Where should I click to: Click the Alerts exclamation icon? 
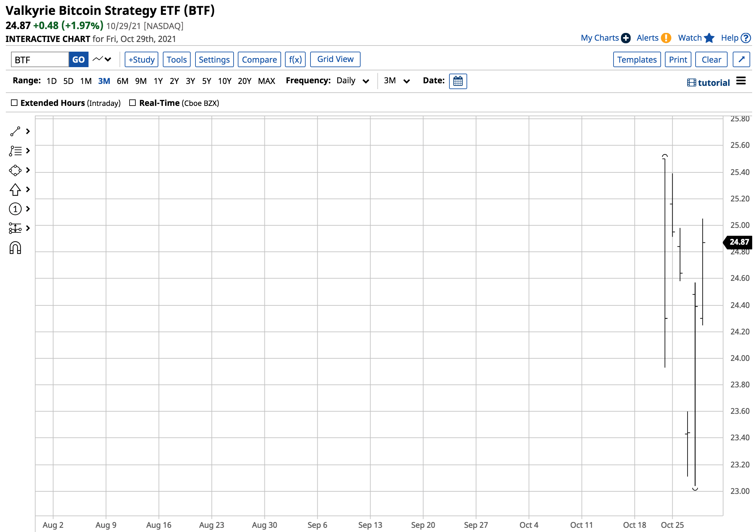666,38
